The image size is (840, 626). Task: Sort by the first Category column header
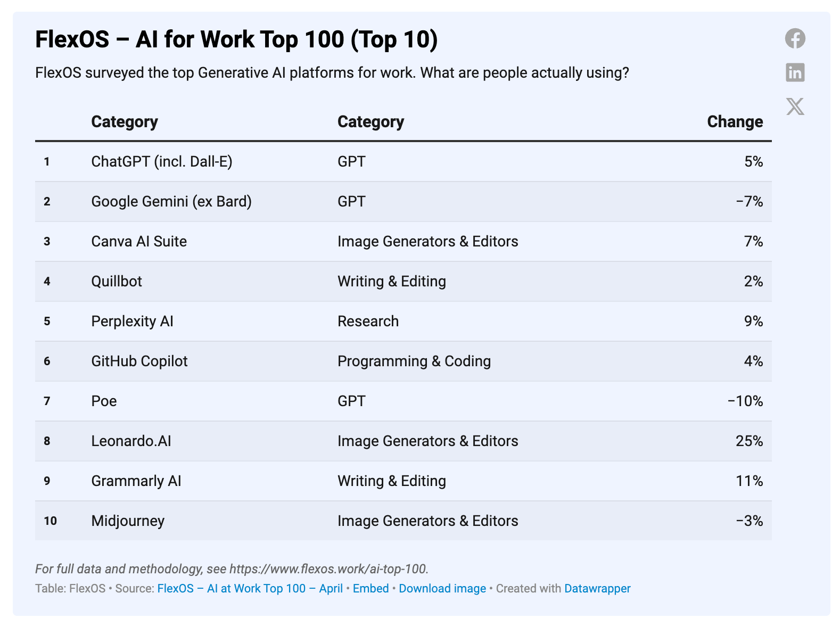coord(124,121)
